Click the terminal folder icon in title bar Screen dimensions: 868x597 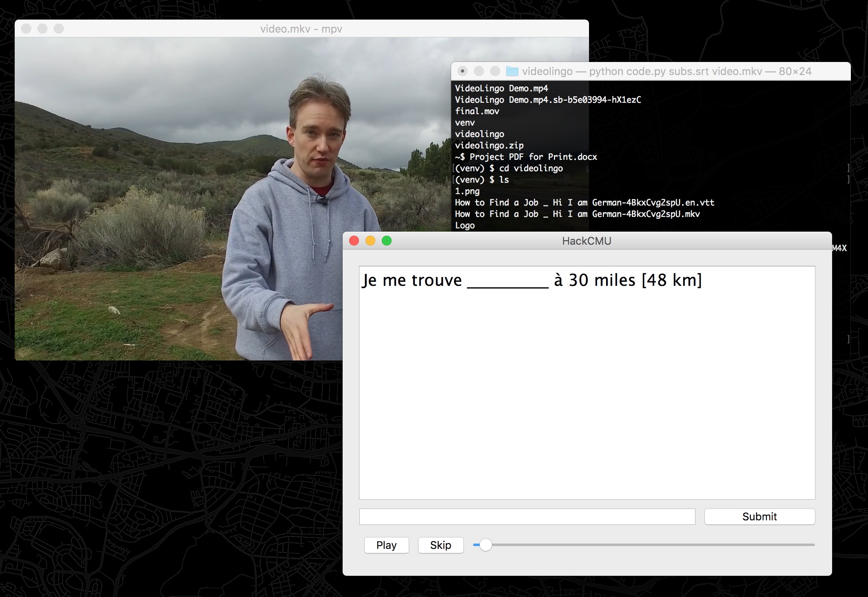pos(512,71)
